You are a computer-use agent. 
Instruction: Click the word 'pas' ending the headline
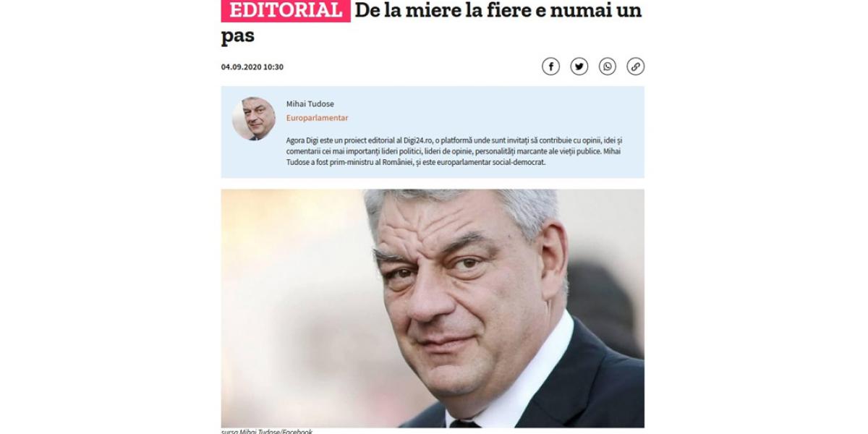coord(237,35)
